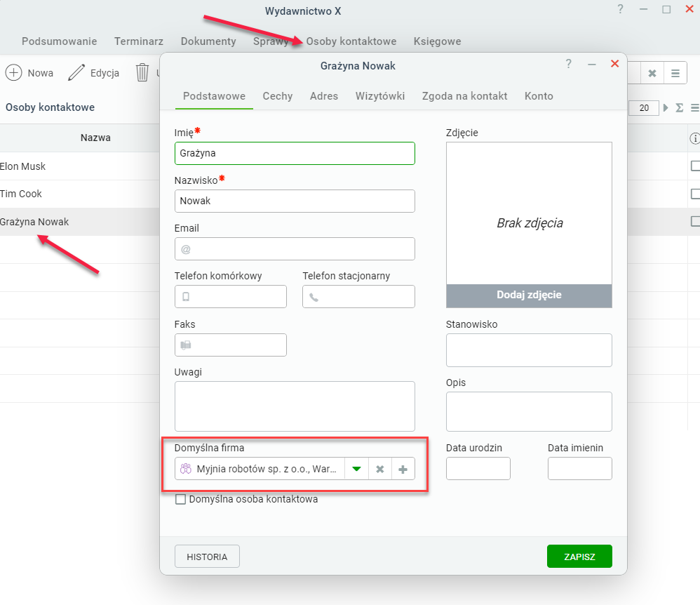Click the Telefon komórkowy field
700x605 pixels.
tap(231, 297)
